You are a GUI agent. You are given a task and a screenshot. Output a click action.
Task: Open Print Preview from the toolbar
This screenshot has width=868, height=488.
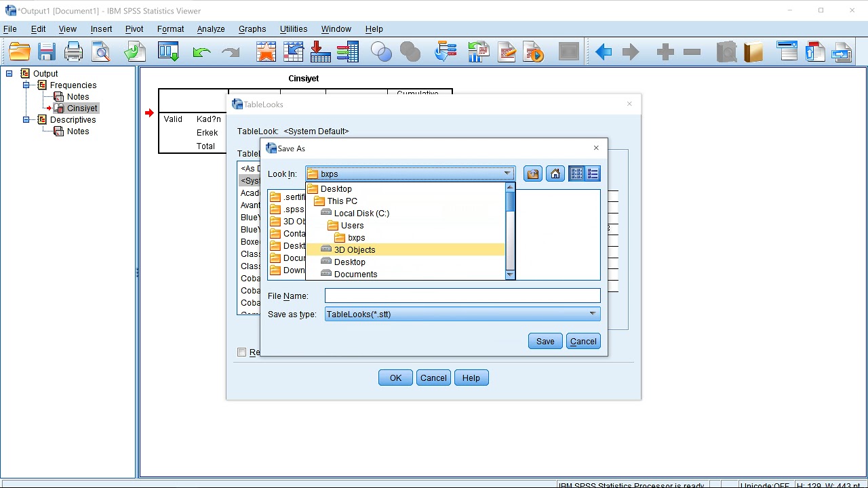click(101, 52)
